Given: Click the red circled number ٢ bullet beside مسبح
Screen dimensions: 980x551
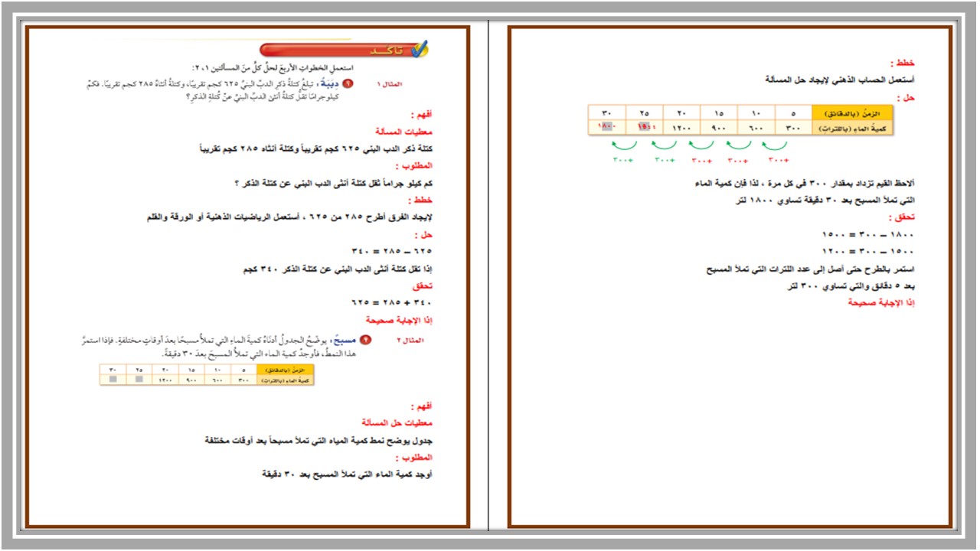Looking at the screenshot, I should tap(364, 339).
